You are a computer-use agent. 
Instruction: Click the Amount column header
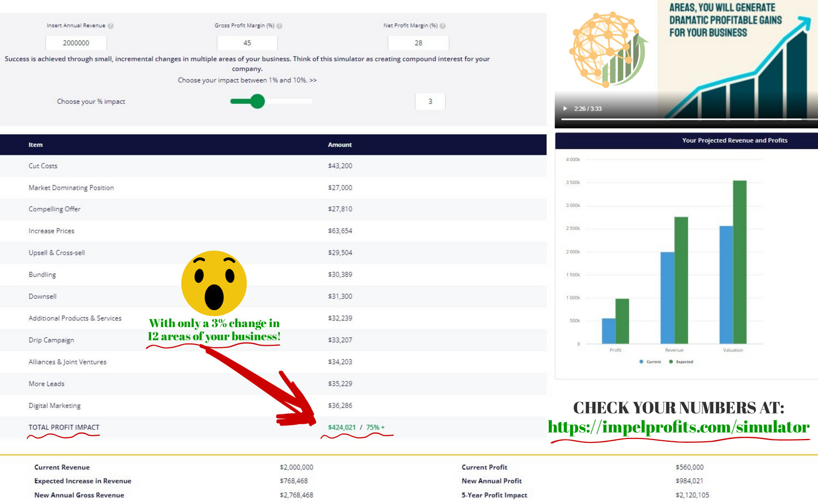pos(340,145)
